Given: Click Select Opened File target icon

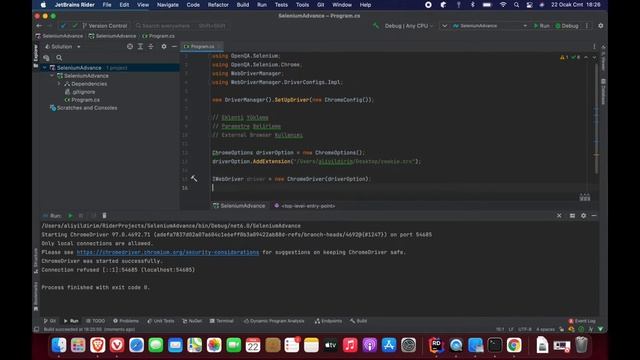Looking at the screenshot, I should (x=130, y=47).
